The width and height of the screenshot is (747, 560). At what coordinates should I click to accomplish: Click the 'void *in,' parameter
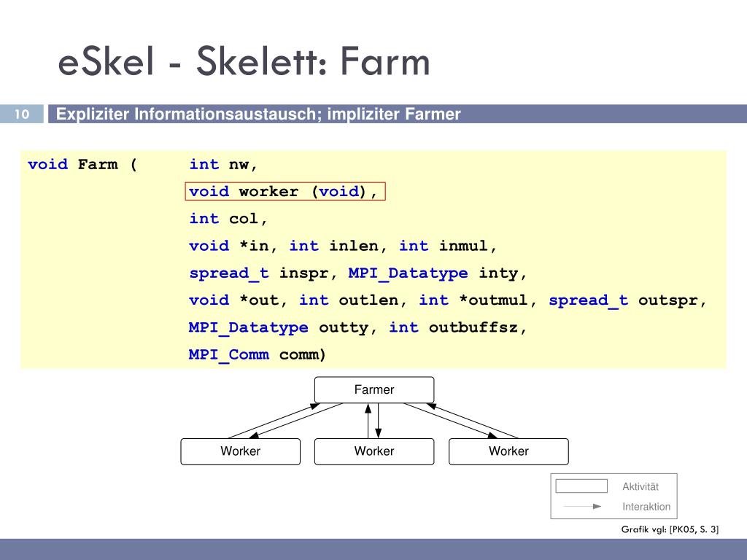point(233,246)
